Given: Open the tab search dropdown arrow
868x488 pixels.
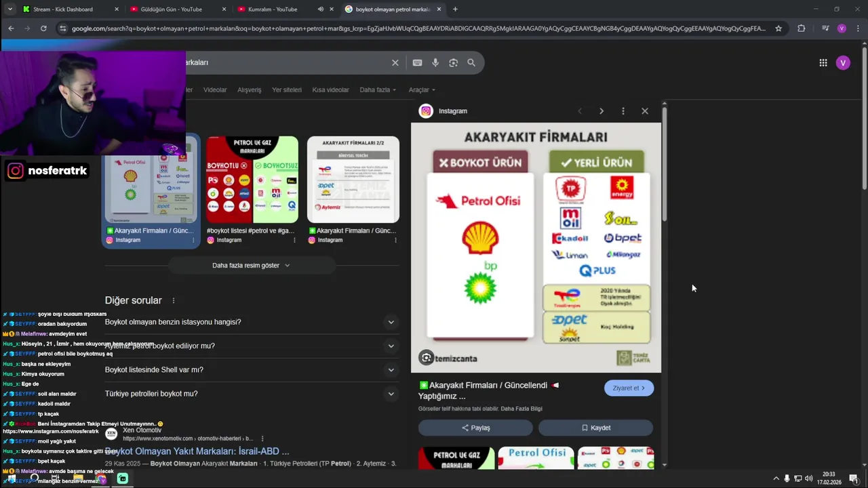Looking at the screenshot, I should click(x=9, y=9).
